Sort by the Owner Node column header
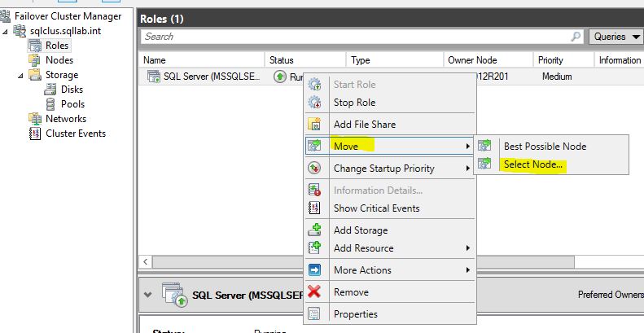Viewport: 644px width, 333px height. pyautogui.click(x=488, y=60)
